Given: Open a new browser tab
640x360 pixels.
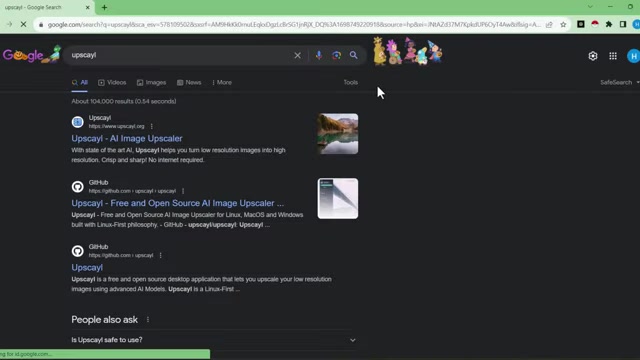Looking at the screenshot, I should point(104,7).
